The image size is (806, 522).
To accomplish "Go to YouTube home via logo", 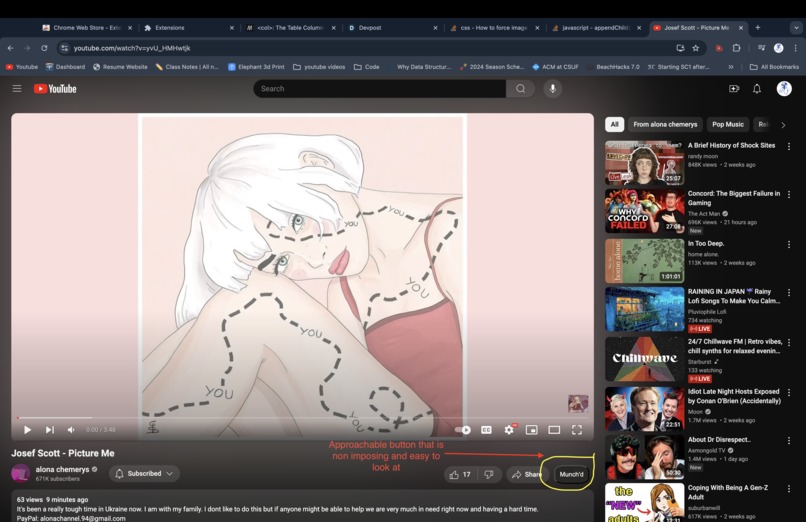I will coord(55,89).
